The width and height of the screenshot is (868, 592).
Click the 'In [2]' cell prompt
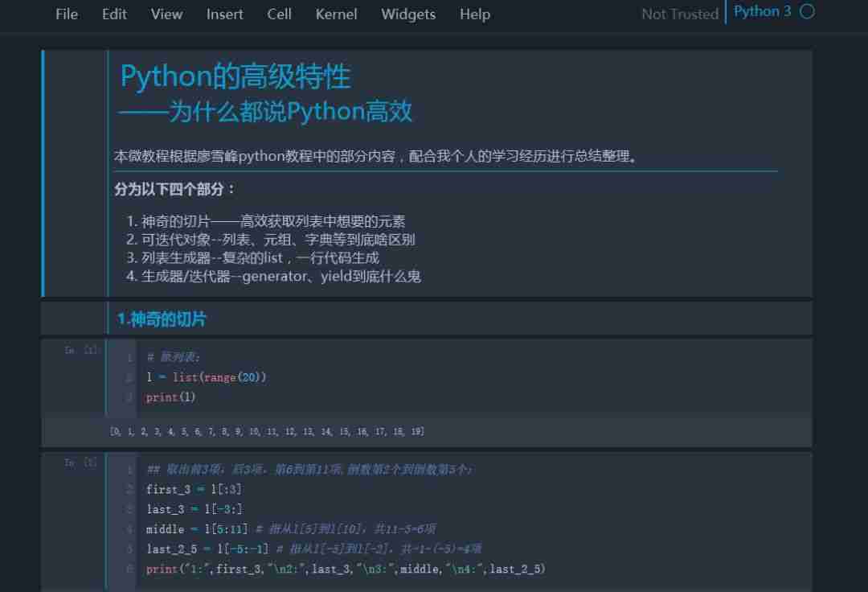81,462
